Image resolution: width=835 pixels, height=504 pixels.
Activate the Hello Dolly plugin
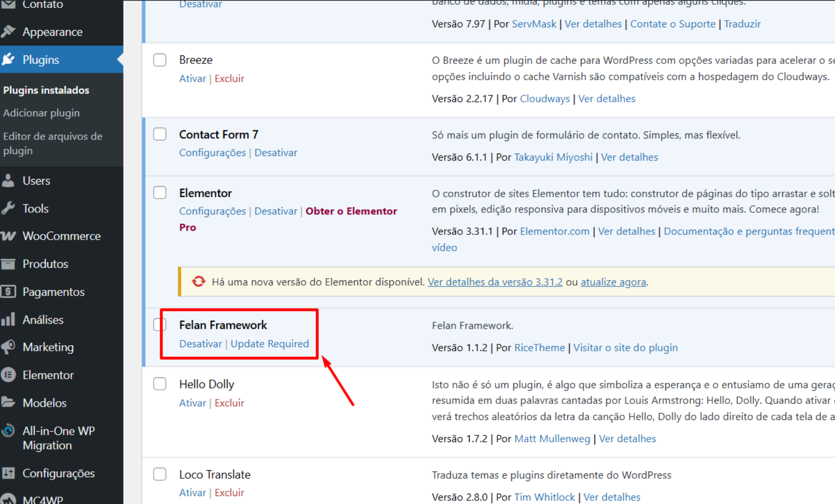(x=193, y=403)
